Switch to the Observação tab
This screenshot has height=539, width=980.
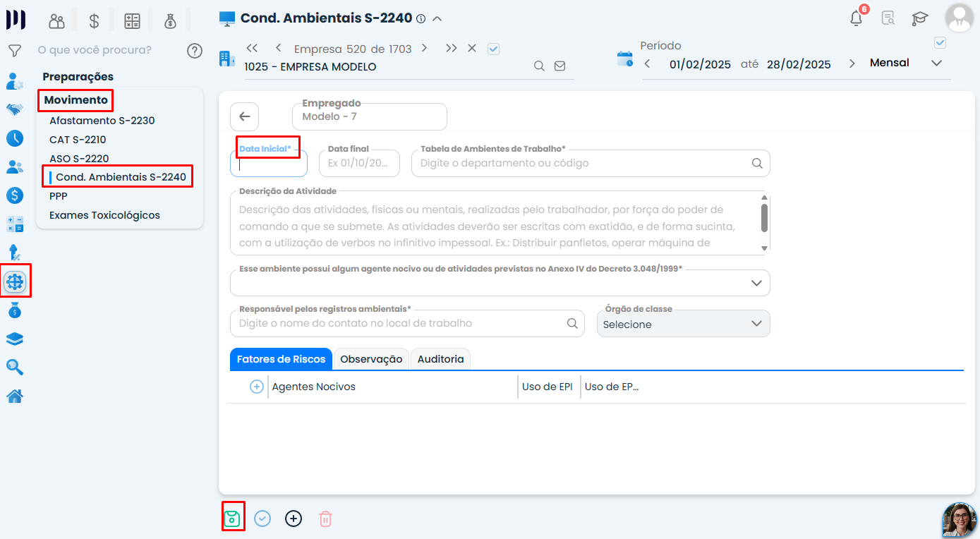(x=371, y=359)
